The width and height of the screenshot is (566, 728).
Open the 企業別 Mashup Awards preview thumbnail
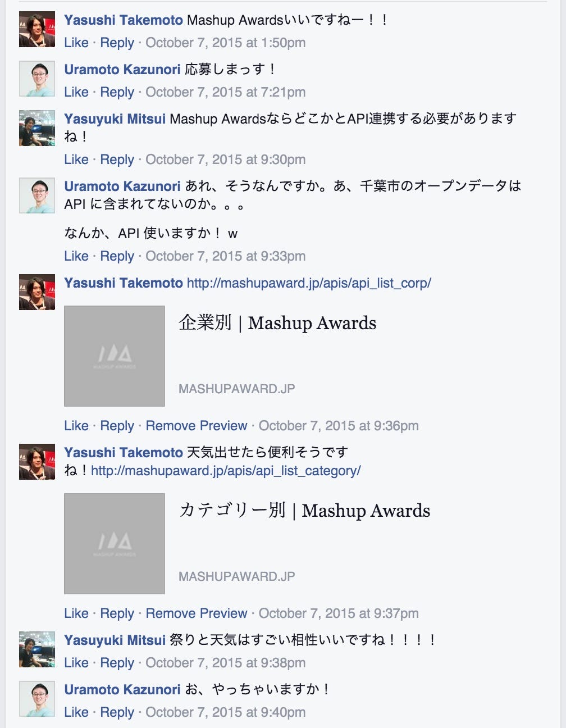click(115, 356)
